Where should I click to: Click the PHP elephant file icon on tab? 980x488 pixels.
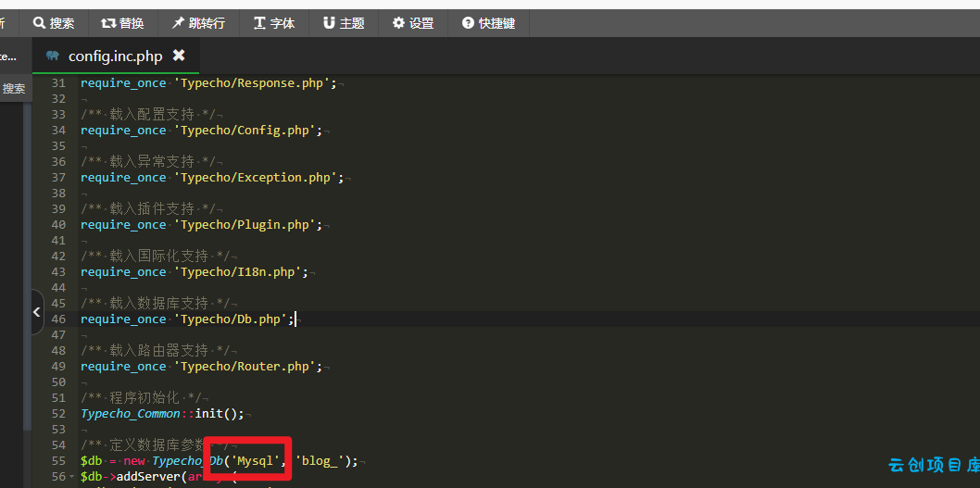pos(53,56)
